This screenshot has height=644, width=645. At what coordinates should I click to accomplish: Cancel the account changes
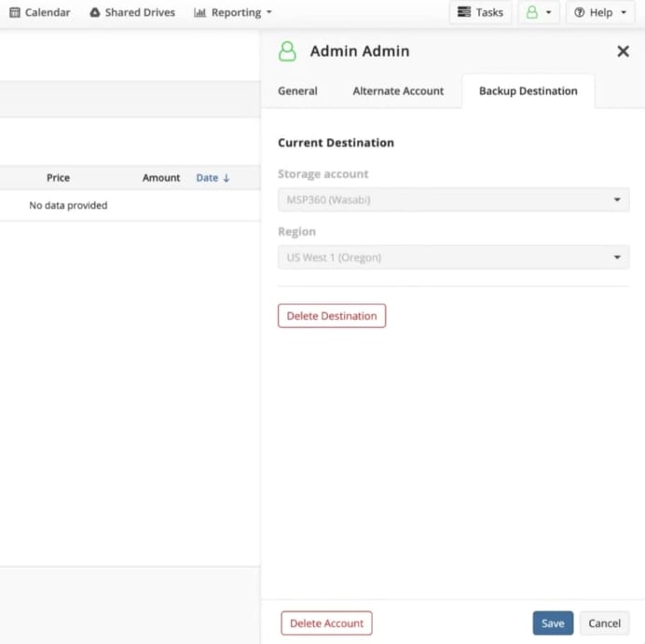pyautogui.click(x=604, y=623)
